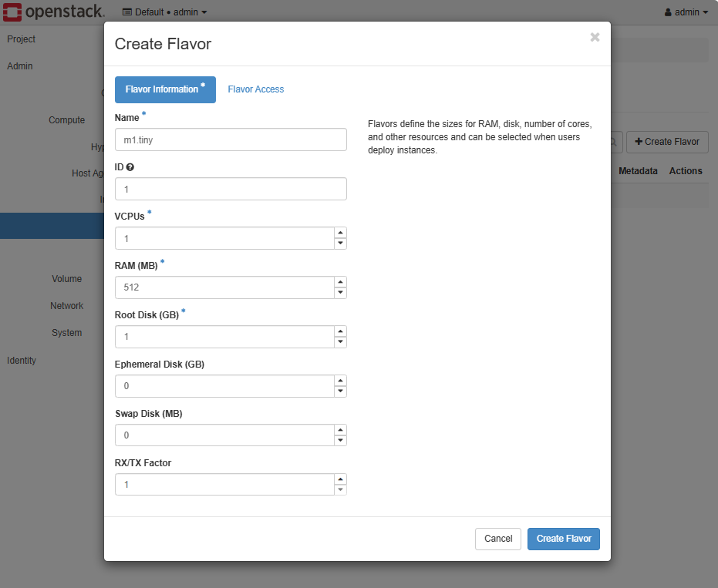This screenshot has height=588, width=718.
Task: Lower Ephemeral Disk (GB) with the down arrow
Action: pos(340,391)
